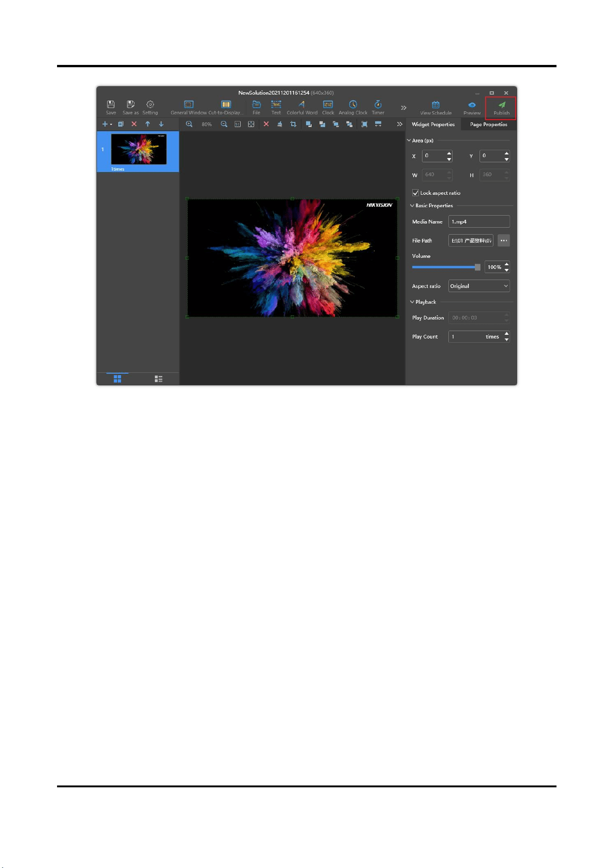The width and height of the screenshot is (614, 868).
Task: Click the File Path field
Action: [471, 241]
